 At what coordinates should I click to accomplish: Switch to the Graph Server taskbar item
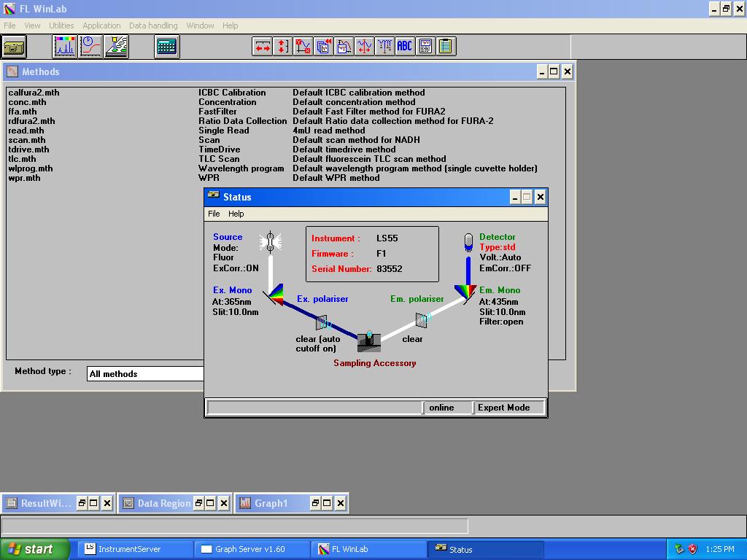[252, 549]
